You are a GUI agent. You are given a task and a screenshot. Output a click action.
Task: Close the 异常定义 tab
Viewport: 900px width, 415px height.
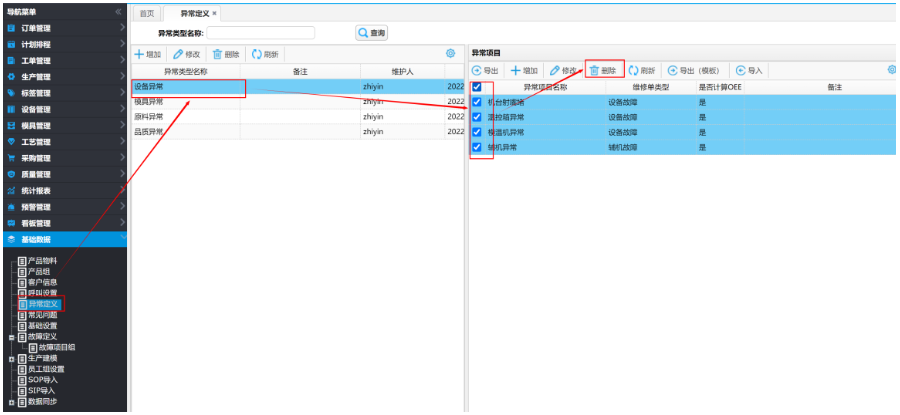214,13
